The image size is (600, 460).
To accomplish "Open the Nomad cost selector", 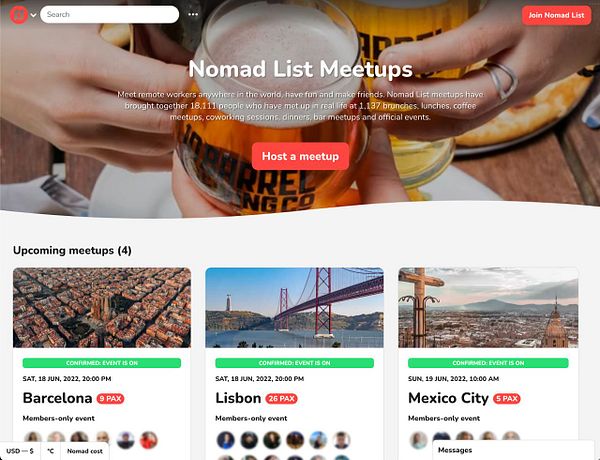I will (x=85, y=451).
